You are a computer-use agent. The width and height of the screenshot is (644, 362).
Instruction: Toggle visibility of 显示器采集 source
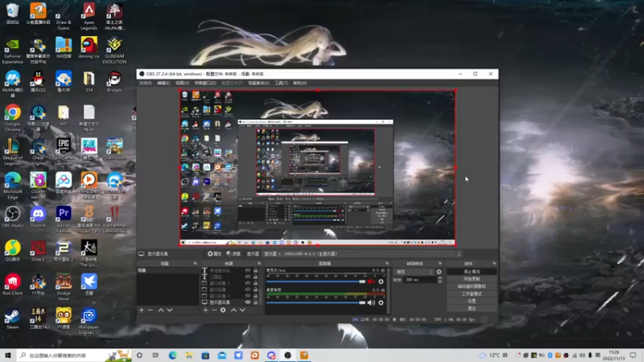pos(248,302)
